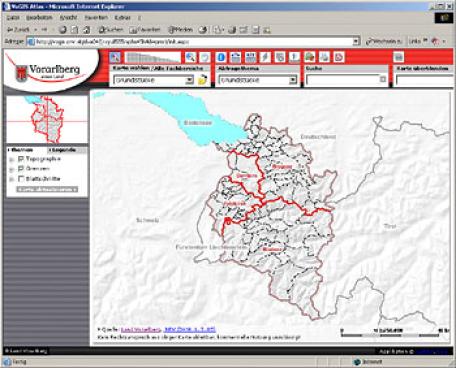Follow the Land Vorarlberg source link
456x368 pixels.
141,330
